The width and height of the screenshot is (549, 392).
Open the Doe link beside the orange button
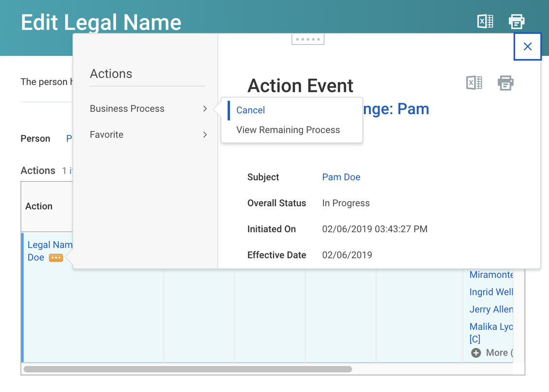point(36,257)
